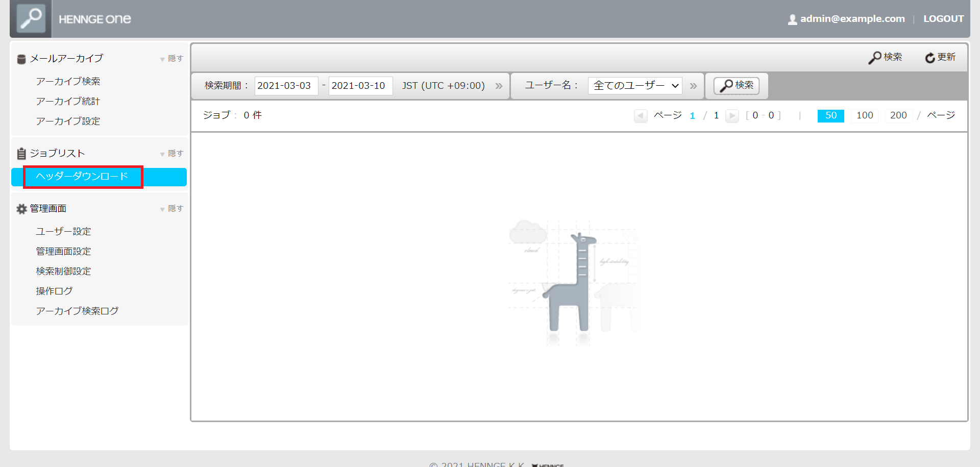Image resolution: width=980 pixels, height=467 pixels.
Task: Open アーカイブ設定 in the sidebar
Action: coord(68,121)
